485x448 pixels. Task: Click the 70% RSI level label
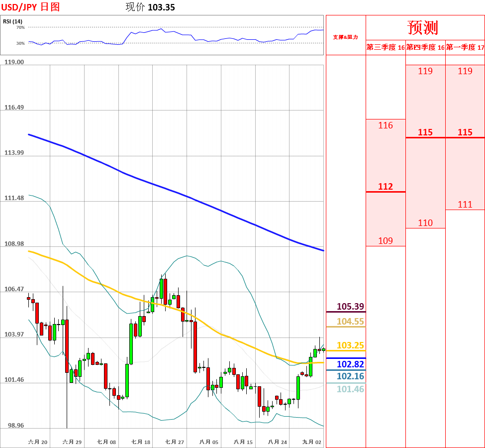coord(20,27)
